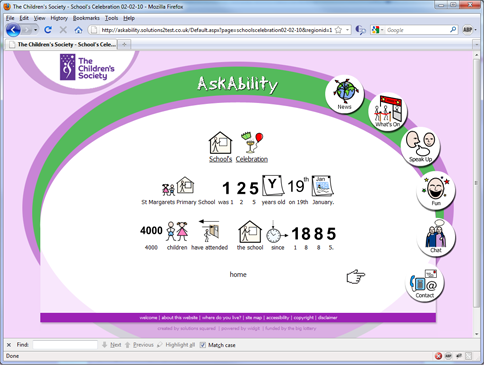
Task: Click The Children's Society logo
Action: tap(87, 68)
